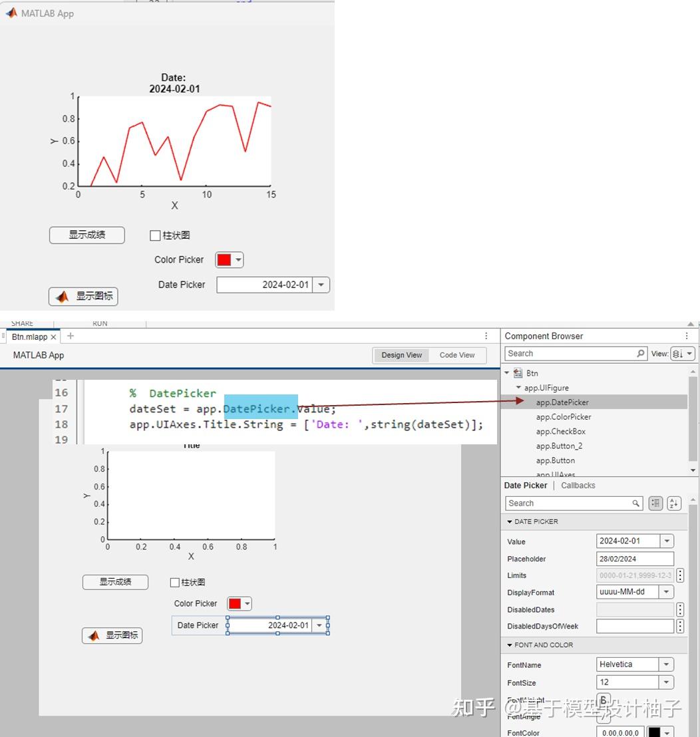Open the Date Picker Value dropdown calendar

coord(666,541)
